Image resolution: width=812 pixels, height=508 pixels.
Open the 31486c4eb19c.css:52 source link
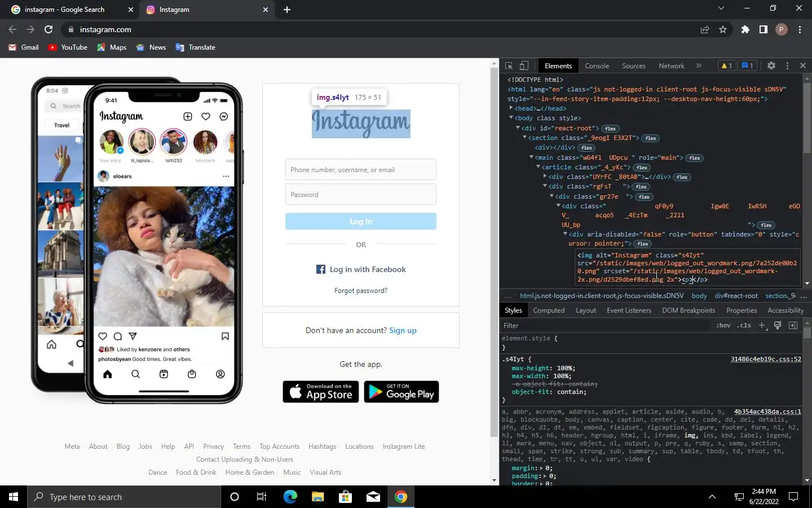pos(766,359)
